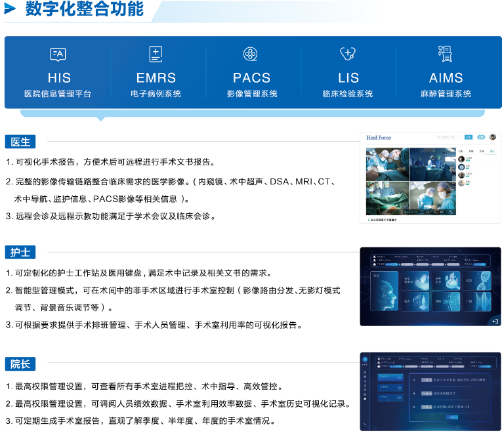Select the 医生 section tab
This screenshot has width=504, height=439.
click(x=21, y=142)
